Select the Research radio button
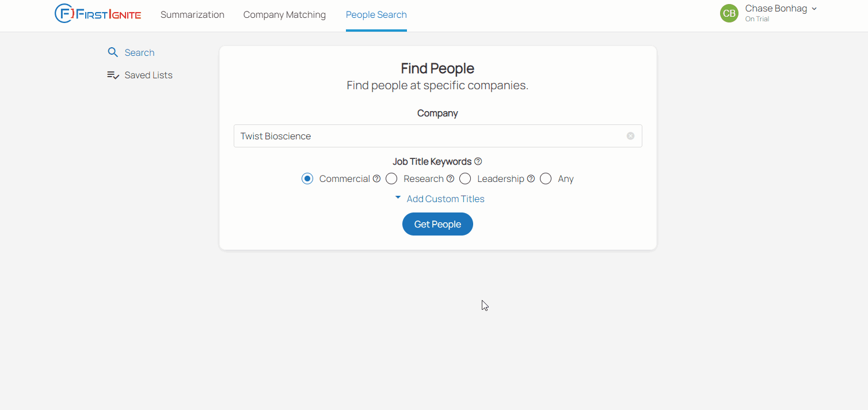 coord(391,179)
